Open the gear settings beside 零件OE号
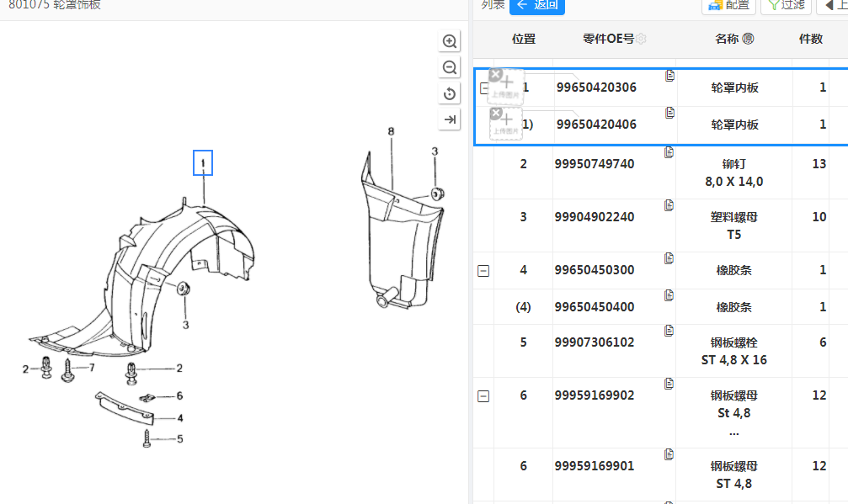Viewport: 848px width, 504px height. click(642, 39)
